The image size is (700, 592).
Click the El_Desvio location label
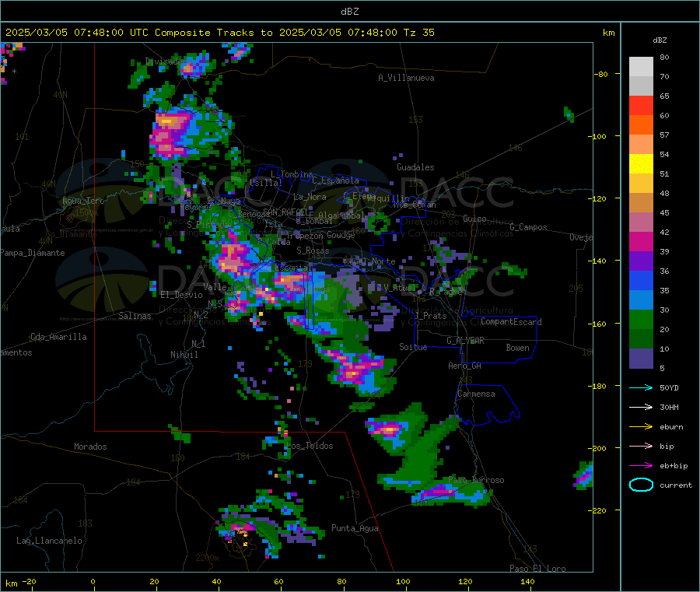(181, 295)
